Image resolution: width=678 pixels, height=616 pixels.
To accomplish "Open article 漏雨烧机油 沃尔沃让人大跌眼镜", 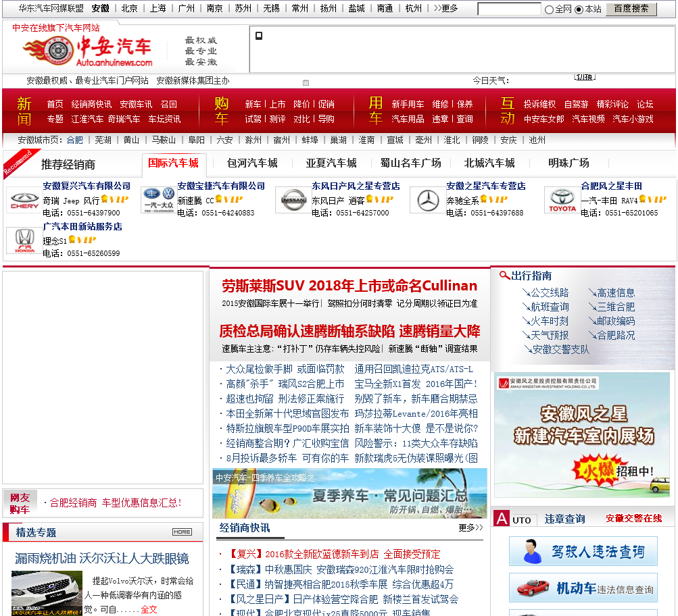I will click(x=102, y=558).
